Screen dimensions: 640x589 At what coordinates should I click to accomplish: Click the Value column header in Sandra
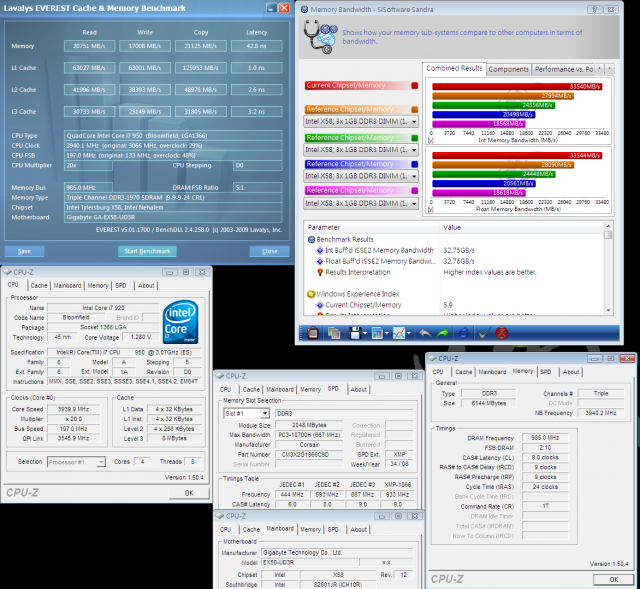coord(522,227)
